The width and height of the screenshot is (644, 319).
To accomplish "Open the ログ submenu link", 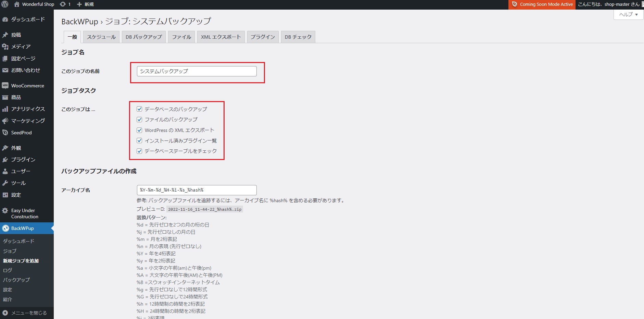I will (8, 270).
